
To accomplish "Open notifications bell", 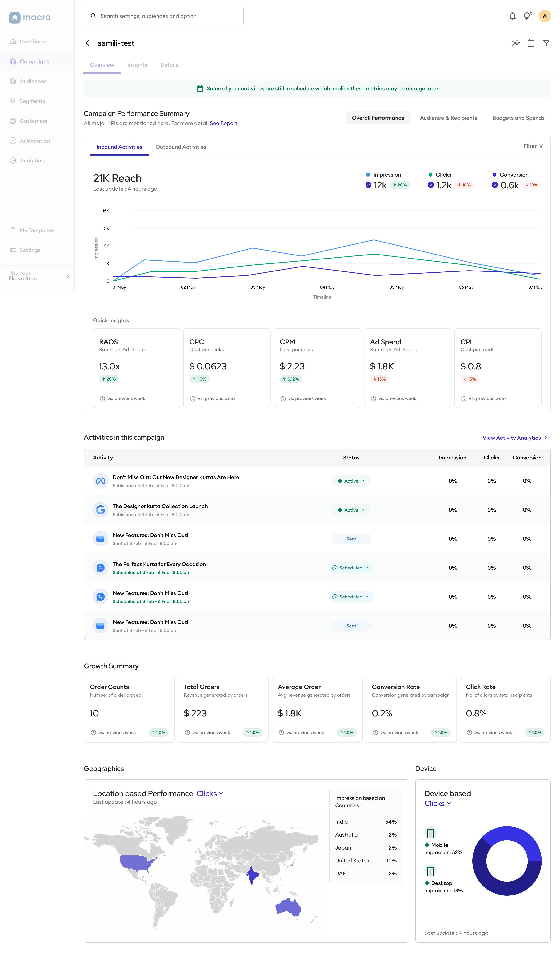I will 512,16.
